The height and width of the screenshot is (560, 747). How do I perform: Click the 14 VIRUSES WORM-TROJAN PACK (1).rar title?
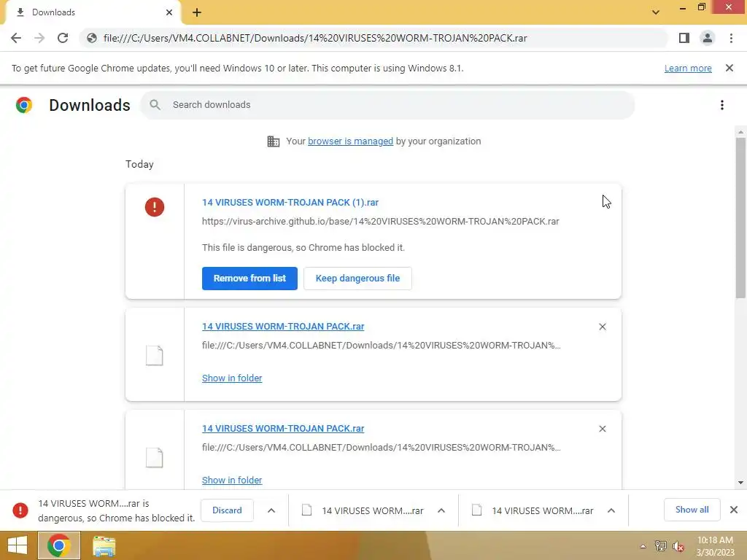pos(290,203)
